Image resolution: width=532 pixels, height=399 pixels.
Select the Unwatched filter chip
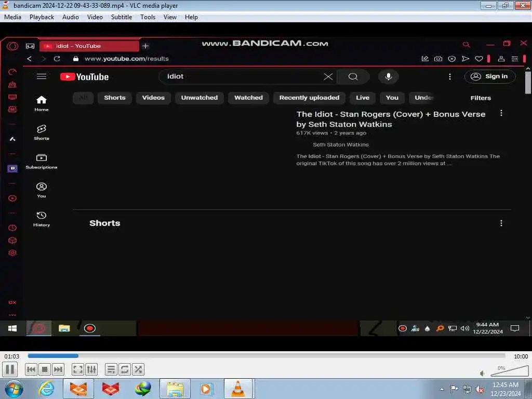pyautogui.click(x=199, y=98)
